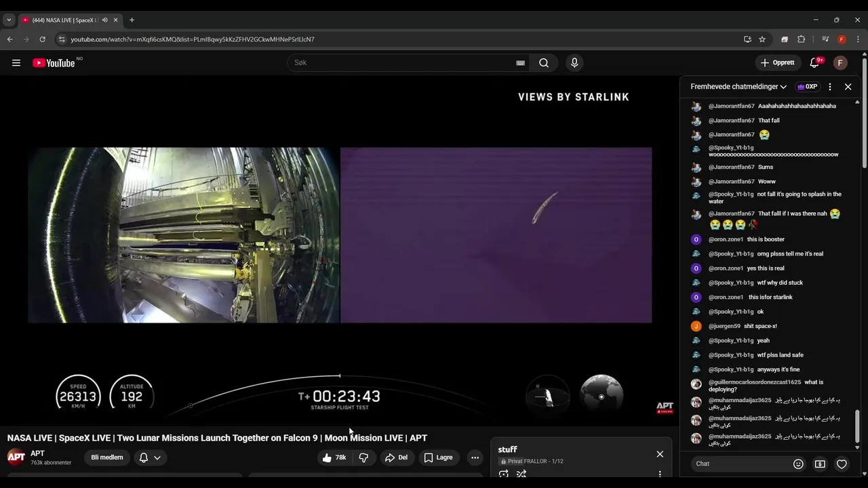Viewport: 868px width, 488px height.
Task: Open a new browser tab
Action: 132,20
